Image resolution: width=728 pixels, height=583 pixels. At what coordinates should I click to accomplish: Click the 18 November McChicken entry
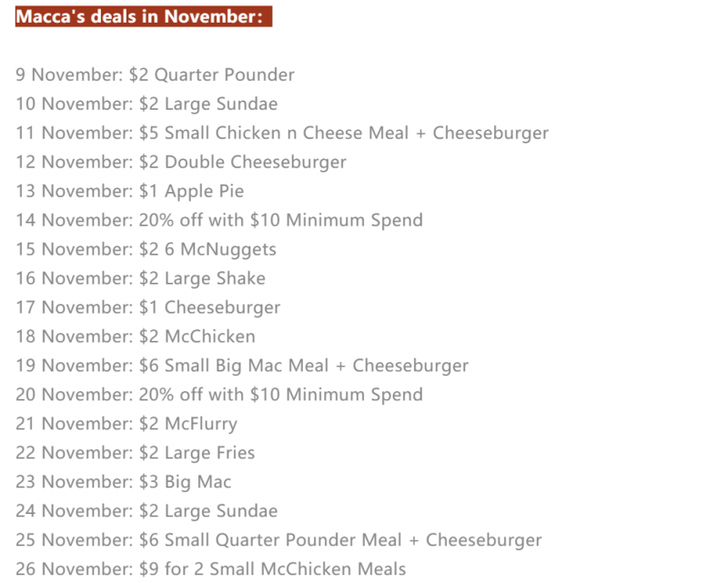click(x=136, y=337)
